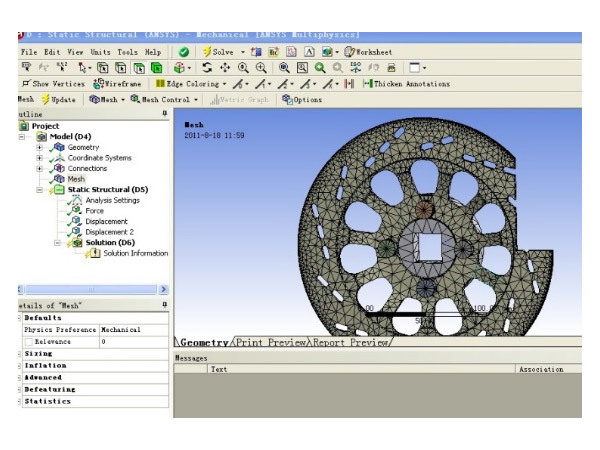This screenshot has height=450, width=600.
Task: Click the edge-thickness icon left of Thicken Annotations
Action: tap(349, 83)
